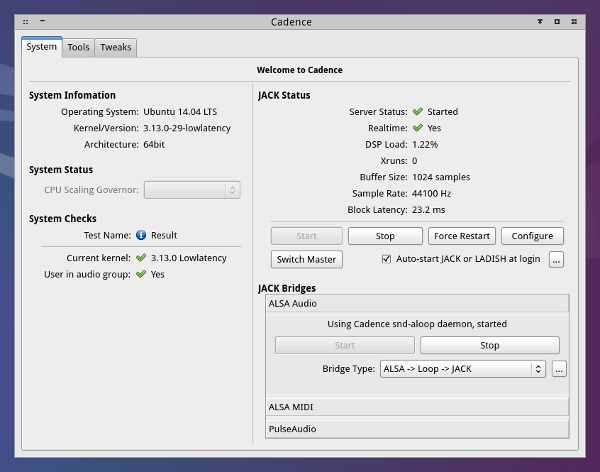Screen dimensions: 600x472
Task: Click green checkmark next to Server Status
Action: tap(418, 112)
